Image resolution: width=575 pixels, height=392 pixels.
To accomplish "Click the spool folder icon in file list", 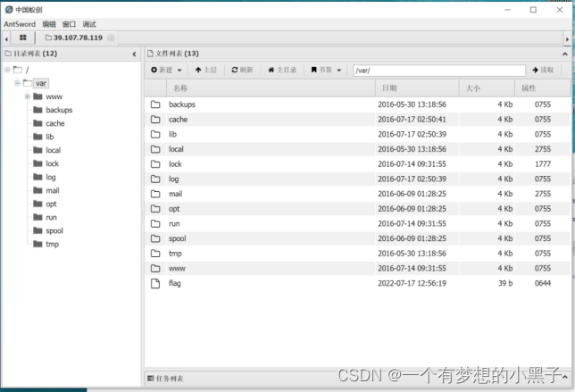I will point(155,238).
